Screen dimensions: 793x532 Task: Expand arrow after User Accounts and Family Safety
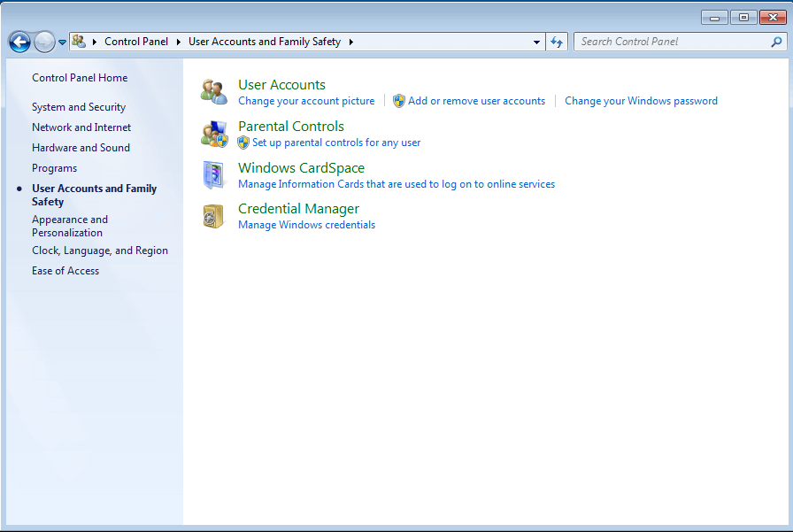[x=350, y=42]
